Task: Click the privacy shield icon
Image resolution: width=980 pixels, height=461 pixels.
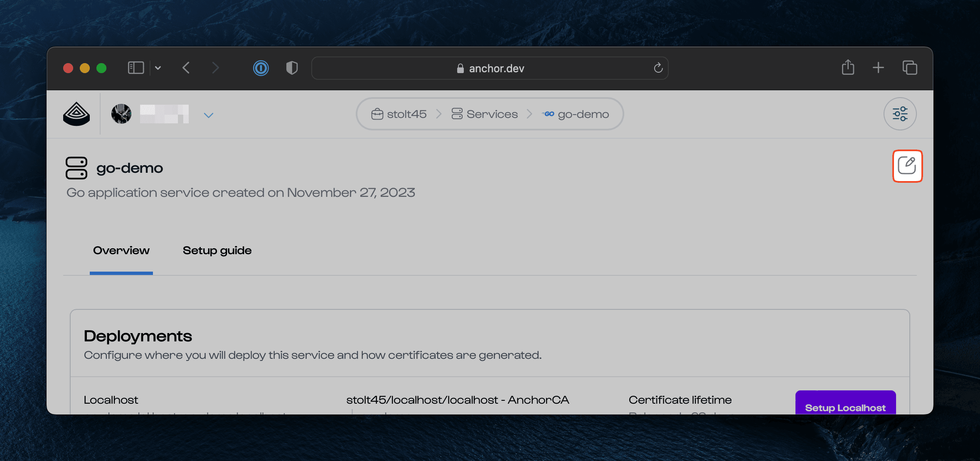Action: point(292,68)
